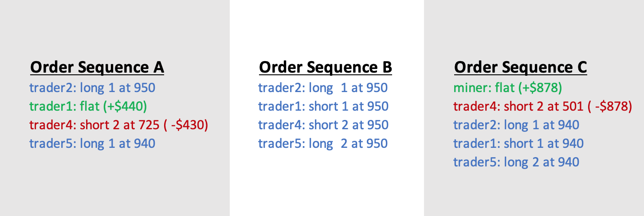644x216 pixels.
Task: Click the Order Sequence A heading
Action: tap(97, 67)
